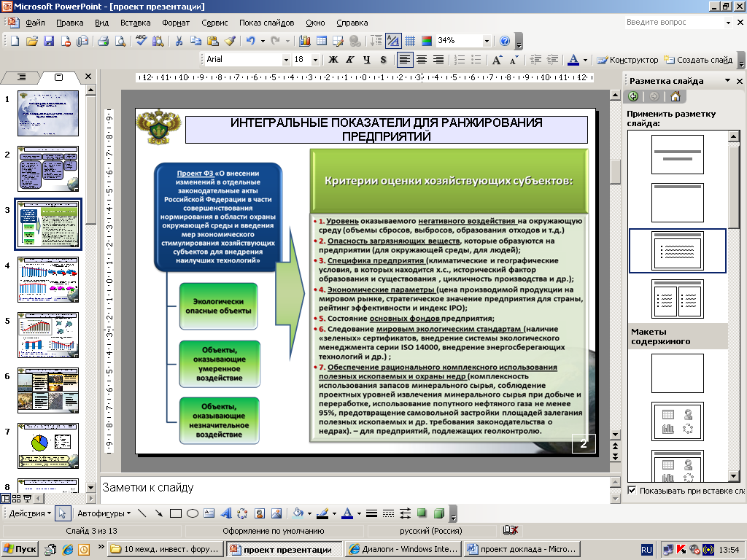This screenshot has width=747, height=560.
Task: Click the Insert WordArt icon
Action: point(225,513)
